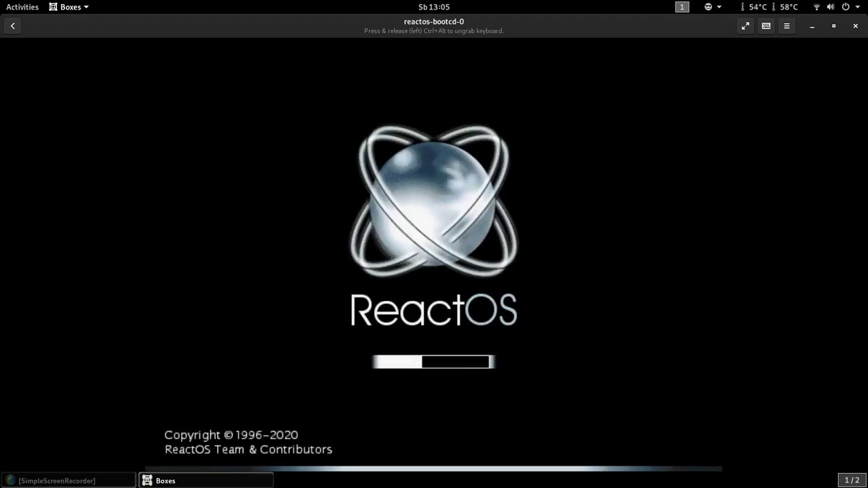The image size is (868, 488).
Task: Close the Boxes window
Action: coord(855,26)
